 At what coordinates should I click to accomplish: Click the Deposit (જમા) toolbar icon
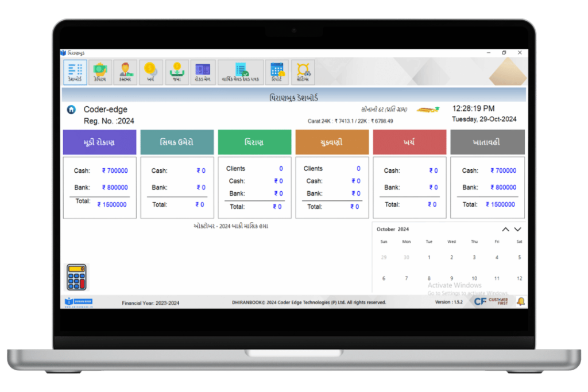[177, 72]
